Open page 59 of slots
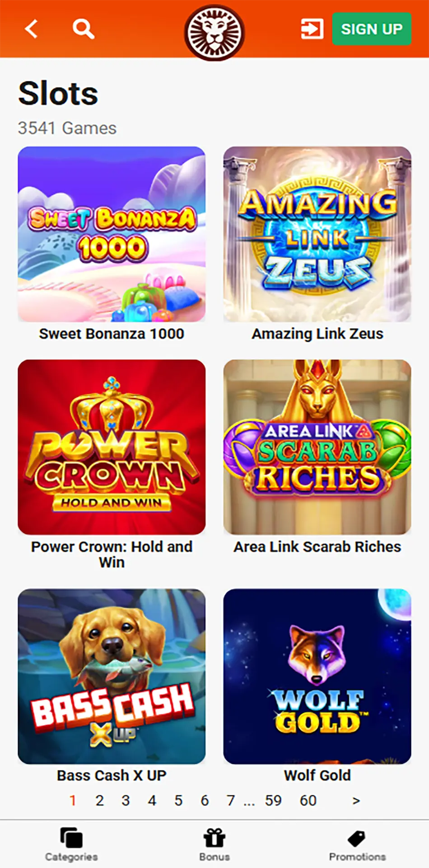Image resolution: width=429 pixels, height=868 pixels. click(x=273, y=801)
